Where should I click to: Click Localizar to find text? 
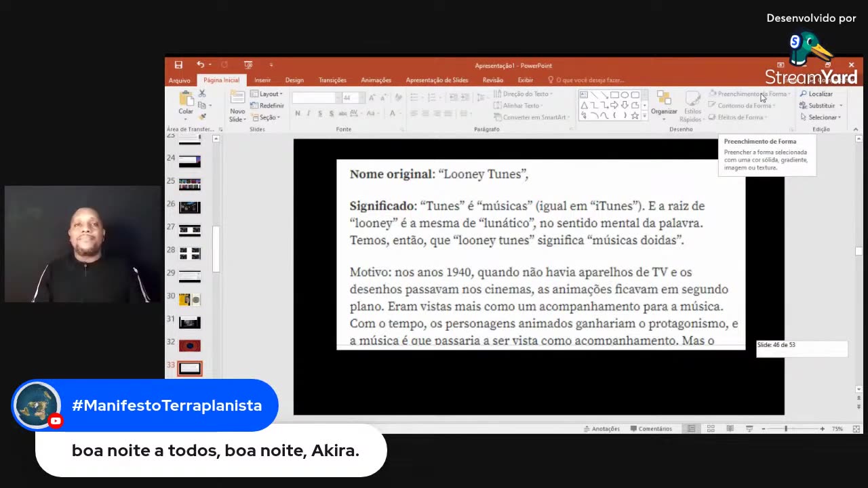(816, 94)
